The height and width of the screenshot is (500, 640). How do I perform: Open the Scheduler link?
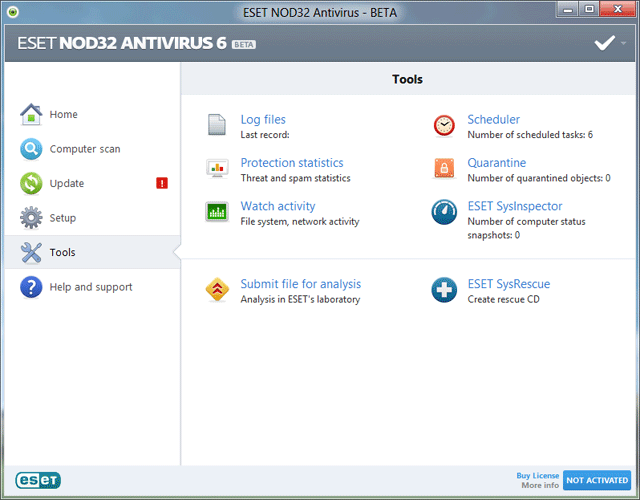click(x=493, y=120)
